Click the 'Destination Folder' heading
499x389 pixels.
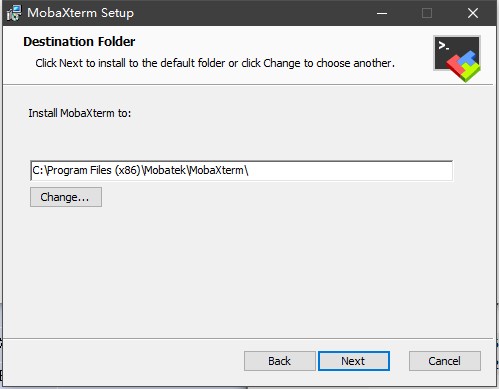point(79,42)
